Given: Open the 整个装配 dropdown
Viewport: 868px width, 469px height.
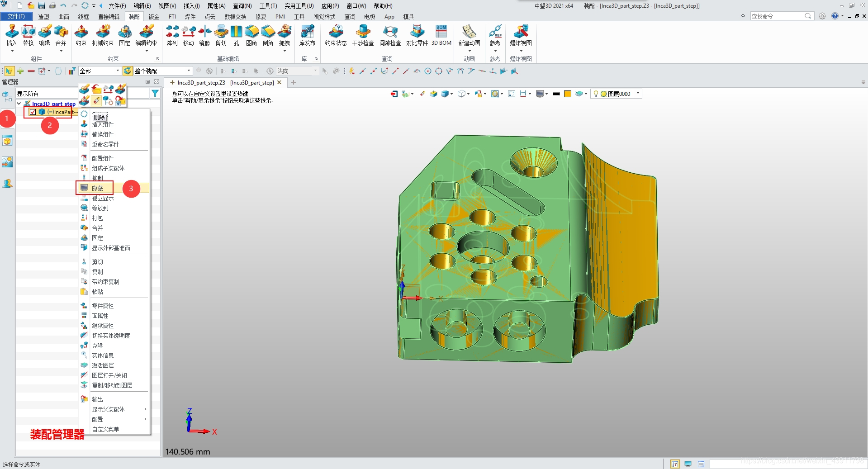Looking at the screenshot, I should click(189, 71).
